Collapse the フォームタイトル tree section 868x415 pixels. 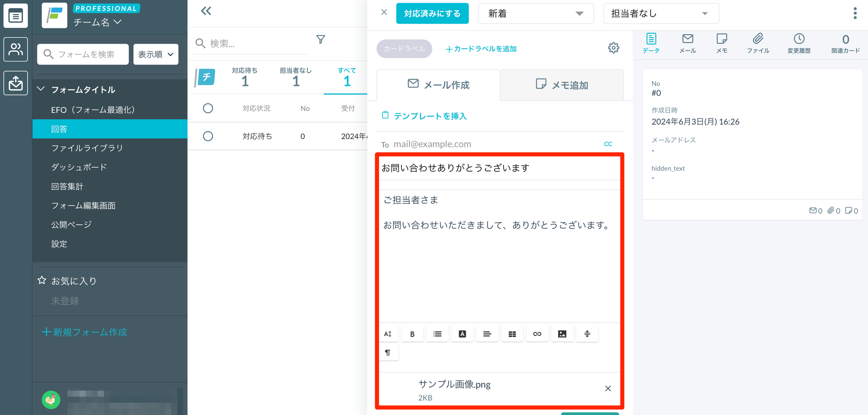tap(41, 89)
